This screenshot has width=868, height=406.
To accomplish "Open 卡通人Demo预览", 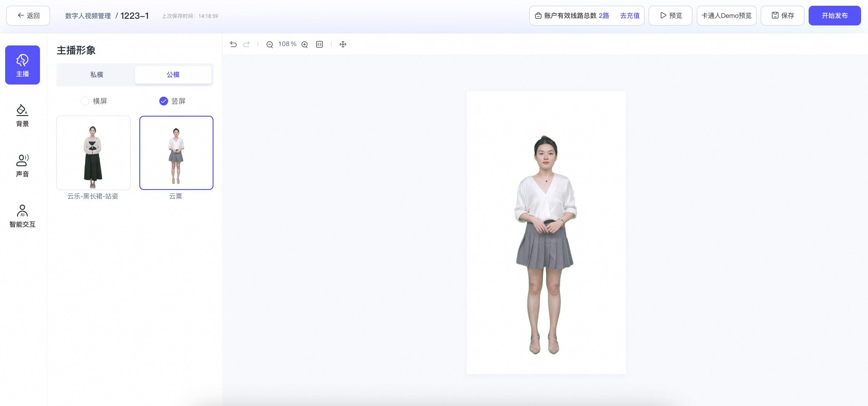I will 727,15.
